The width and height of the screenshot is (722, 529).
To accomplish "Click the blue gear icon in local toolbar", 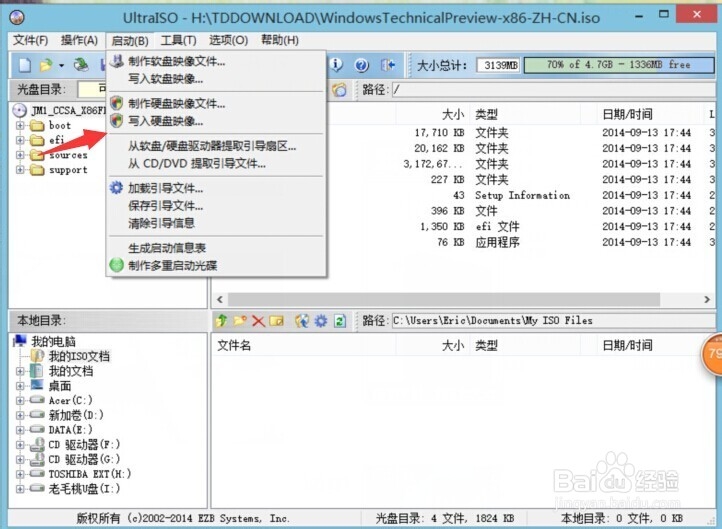I will 321,320.
